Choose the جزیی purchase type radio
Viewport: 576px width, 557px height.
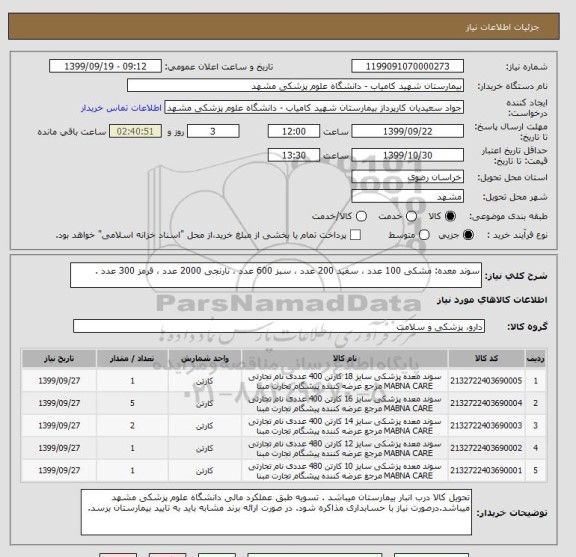(x=468, y=235)
